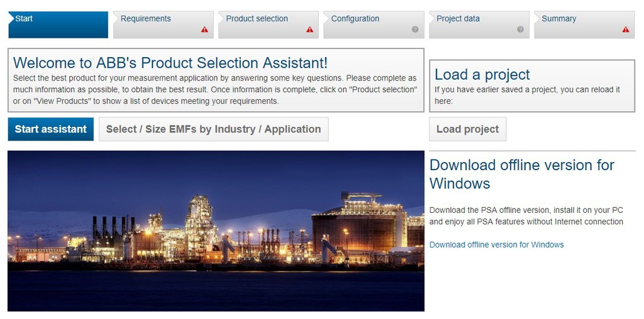644x319 pixels.
Task: Go to the Product selection tab
Action: (x=269, y=24)
